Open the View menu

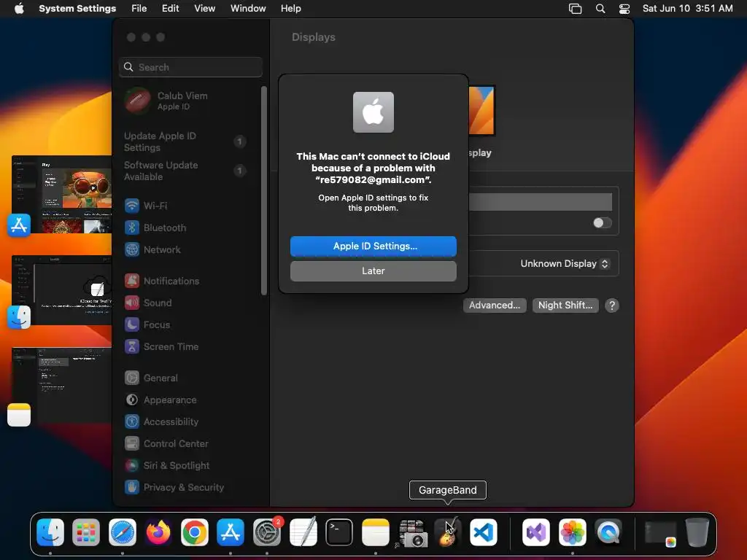pos(204,9)
